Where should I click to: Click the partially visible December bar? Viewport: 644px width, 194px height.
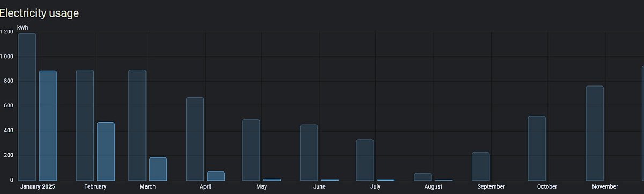(x=643, y=123)
